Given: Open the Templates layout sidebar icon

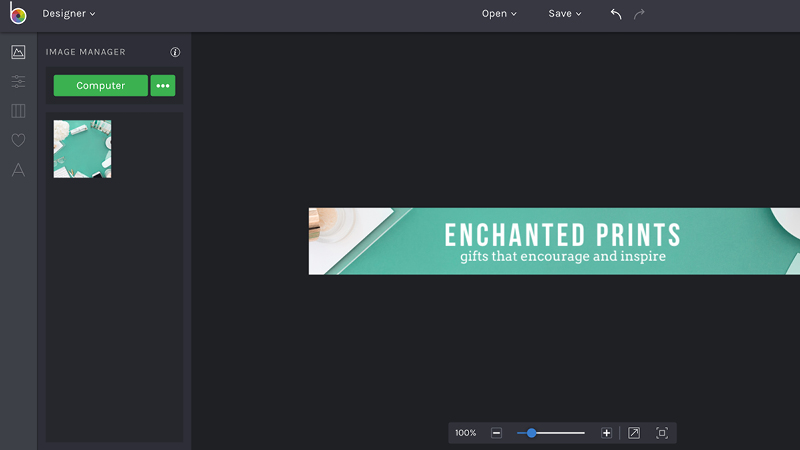Looking at the screenshot, I should tap(18, 111).
